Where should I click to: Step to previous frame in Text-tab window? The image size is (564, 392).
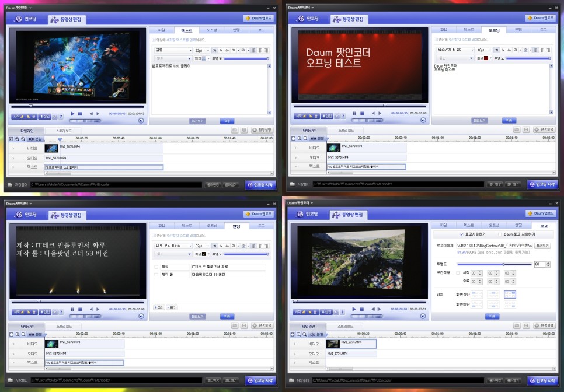tap(91, 114)
